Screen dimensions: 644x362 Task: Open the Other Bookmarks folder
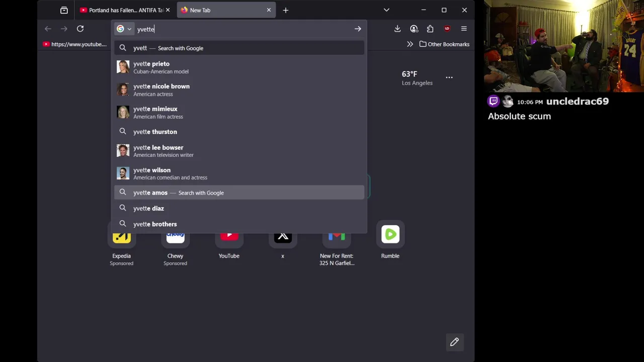click(x=445, y=44)
